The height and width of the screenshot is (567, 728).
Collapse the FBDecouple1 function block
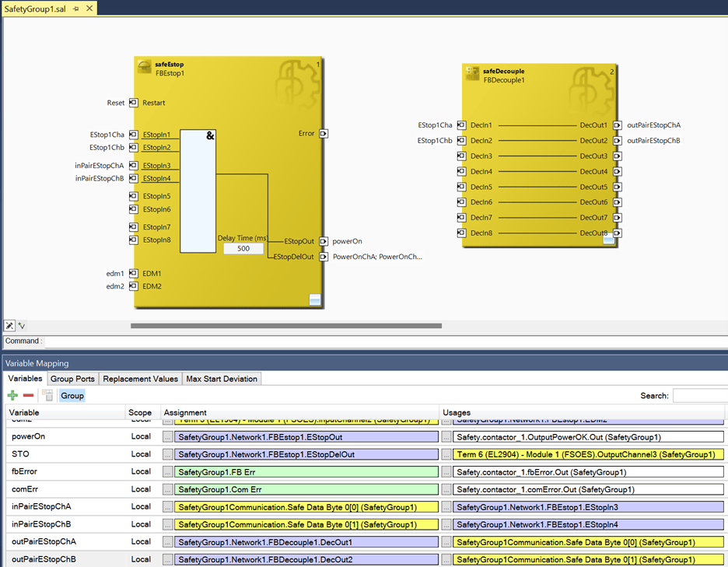click(x=609, y=240)
